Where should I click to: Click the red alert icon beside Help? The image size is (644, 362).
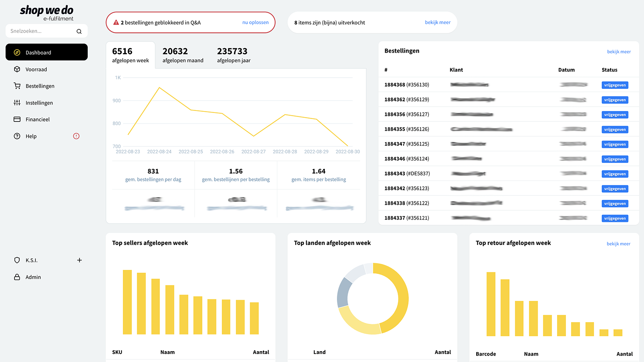[76, 136]
